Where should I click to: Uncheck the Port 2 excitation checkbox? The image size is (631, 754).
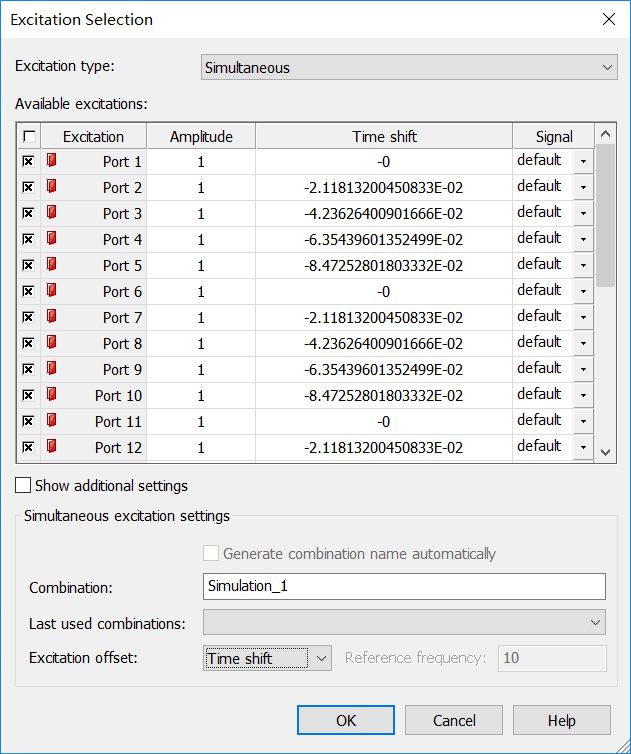[28, 187]
